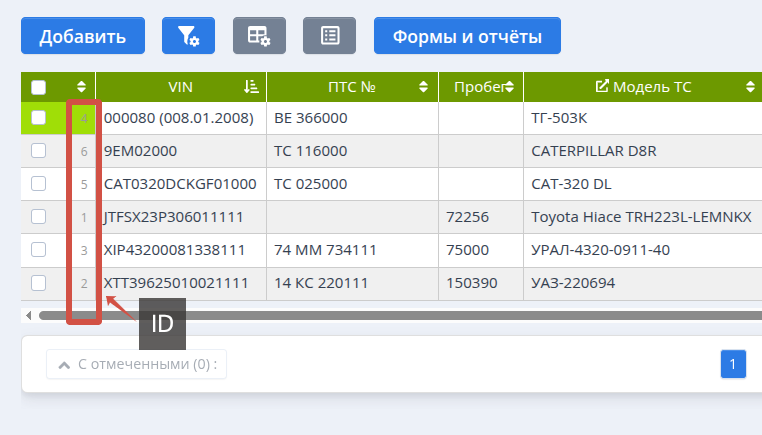Click external link icon beside Модель ТС

tap(602, 87)
